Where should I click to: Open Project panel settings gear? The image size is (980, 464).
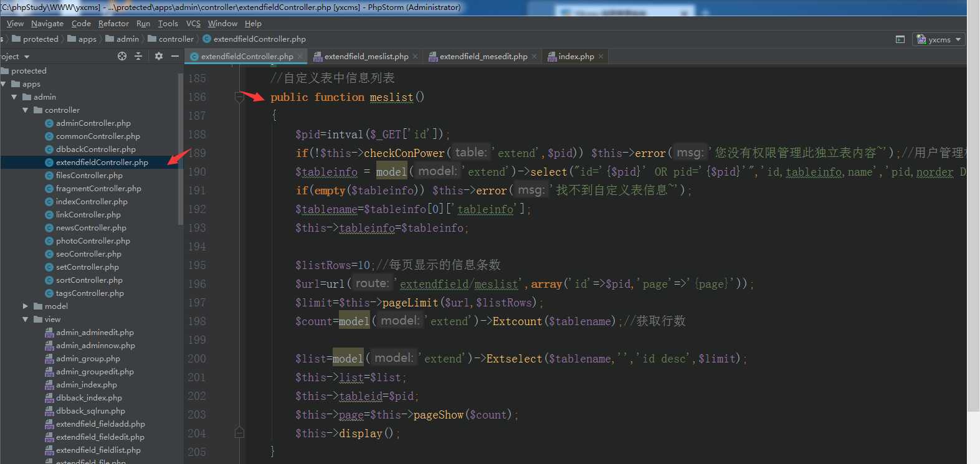coord(159,56)
